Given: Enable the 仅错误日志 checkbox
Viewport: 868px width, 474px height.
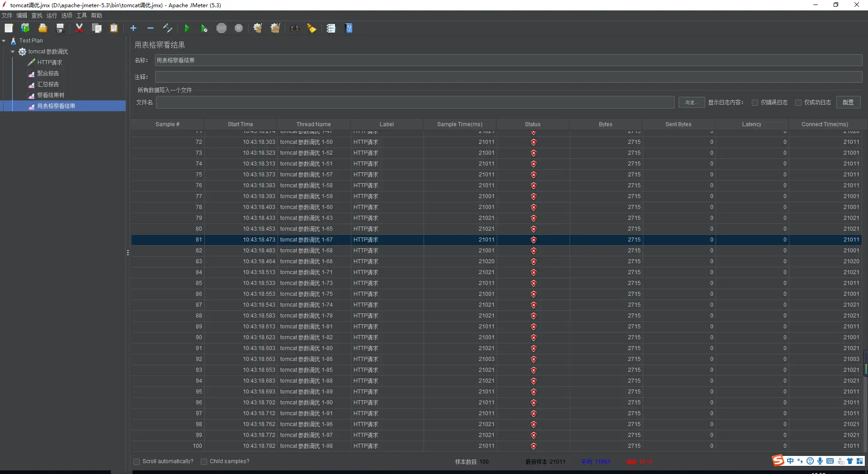Looking at the screenshot, I should (x=755, y=103).
